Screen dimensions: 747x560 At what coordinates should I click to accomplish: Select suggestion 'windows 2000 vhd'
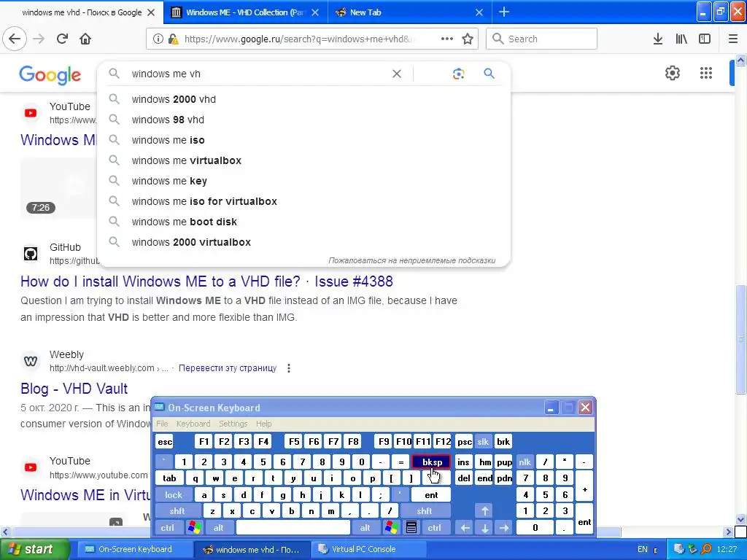tap(303, 99)
